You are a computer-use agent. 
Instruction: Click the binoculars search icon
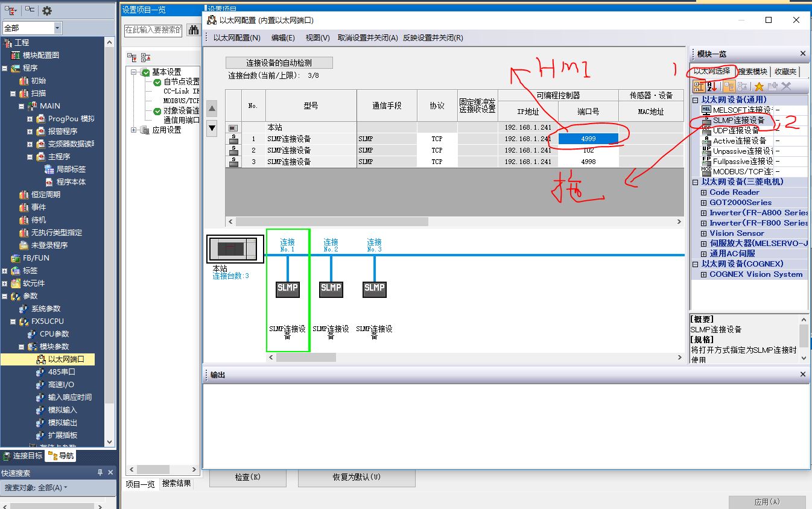(x=194, y=30)
